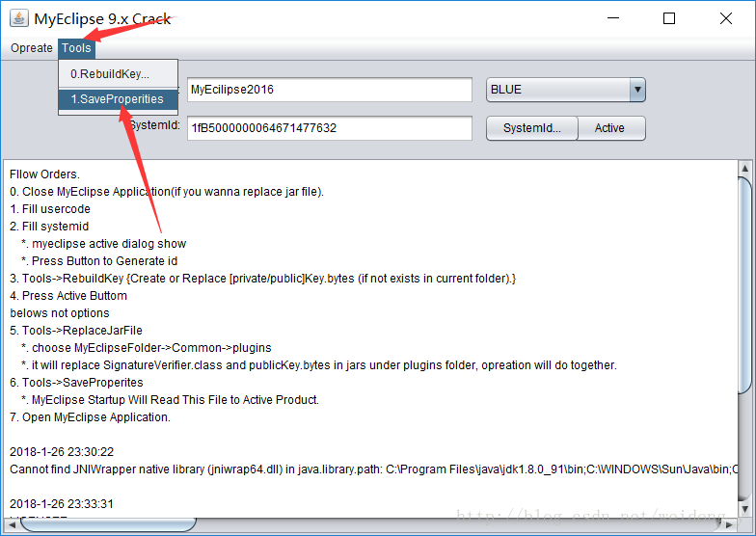Click "0. Close MyEclipse Application" line
Viewport: 756px width, 536px height.
coord(167,192)
